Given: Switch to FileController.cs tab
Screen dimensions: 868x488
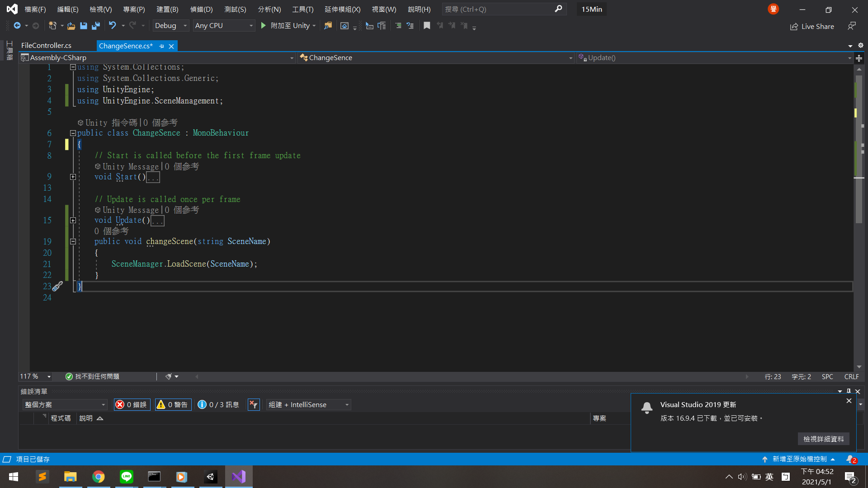Looking at the screenshot, I should [47, 46].
